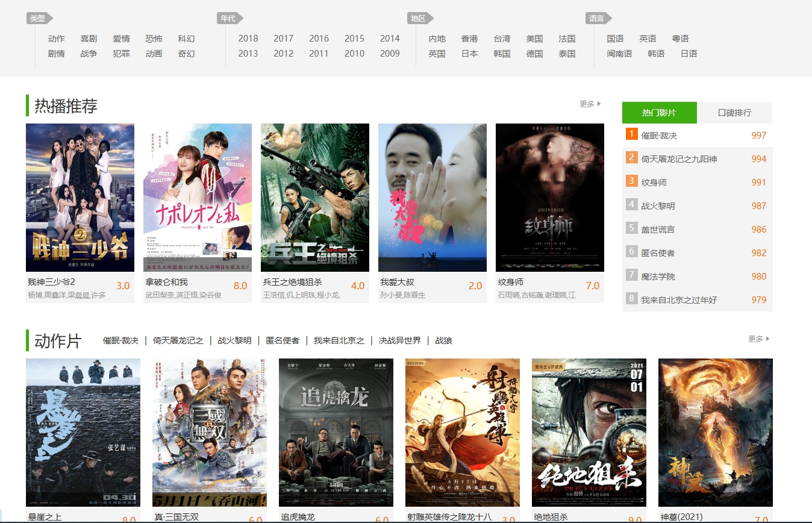Open 决战异世界 in 动作片 quick links
Screen dimensions: 812x523
point(399,340)
